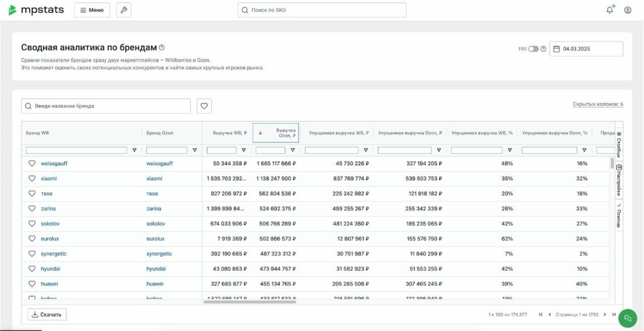Viewport: 644px width, 331px height.
Task: Go to next page arrow
Action: [x=605, y=314]
